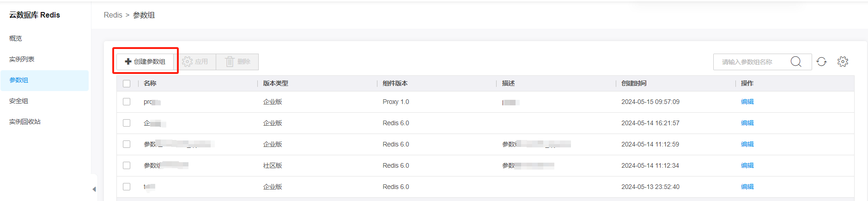Click 编辑 for the 社区版 row
The height and width of the screenshot is (201, 868).
coord(747,165)
